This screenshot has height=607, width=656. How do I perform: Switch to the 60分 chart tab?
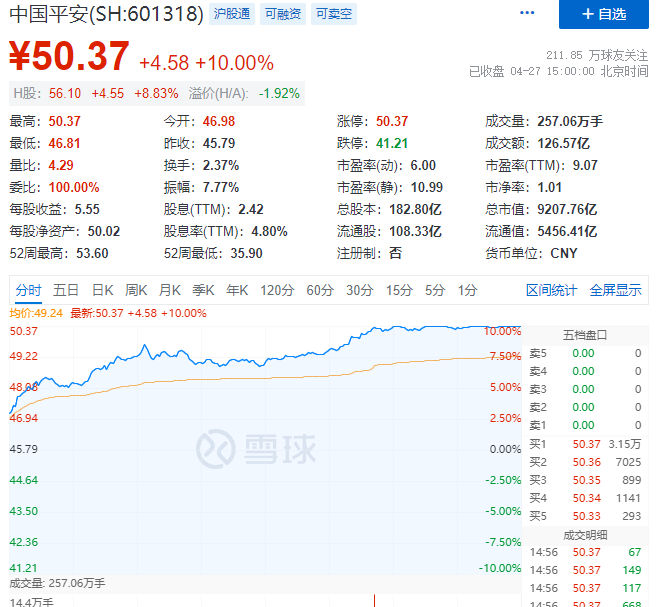click(319, 290)
